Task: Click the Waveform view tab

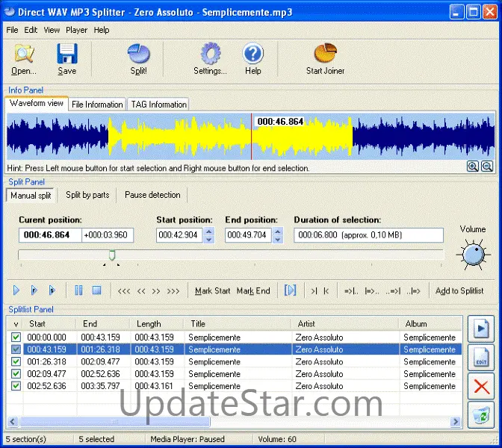Action: (x=37, y=103)
